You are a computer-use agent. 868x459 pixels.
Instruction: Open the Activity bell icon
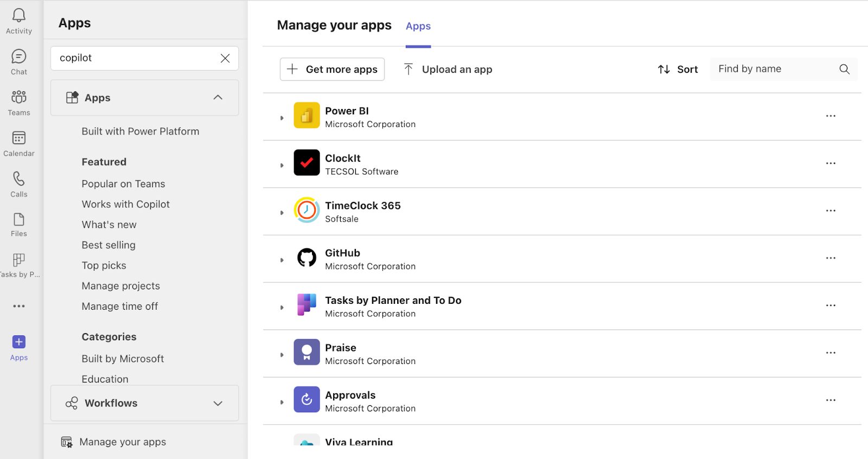point(19,16)
